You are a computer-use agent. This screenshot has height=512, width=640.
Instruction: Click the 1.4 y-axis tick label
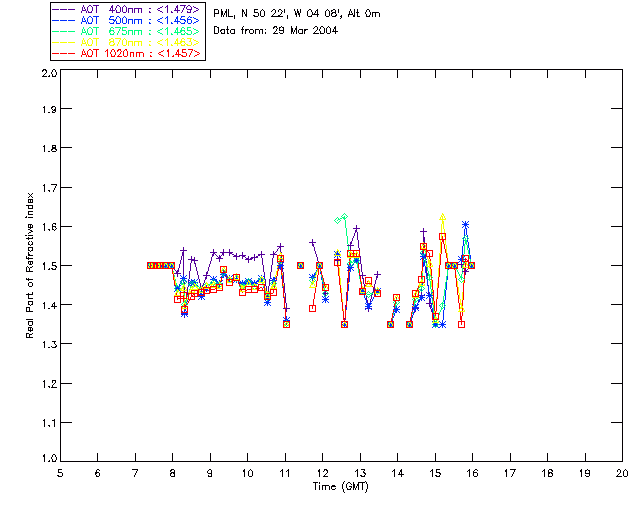pos(49,305)
